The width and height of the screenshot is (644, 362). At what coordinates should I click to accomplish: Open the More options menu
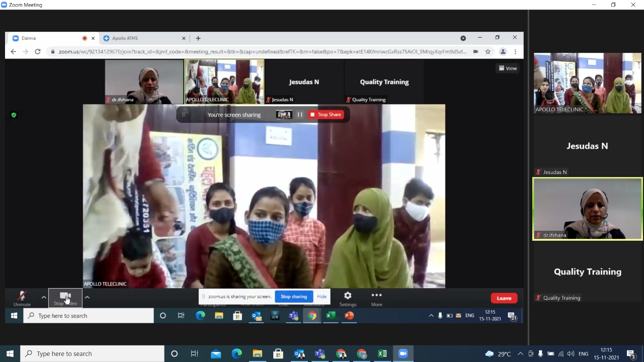(376, 298)
